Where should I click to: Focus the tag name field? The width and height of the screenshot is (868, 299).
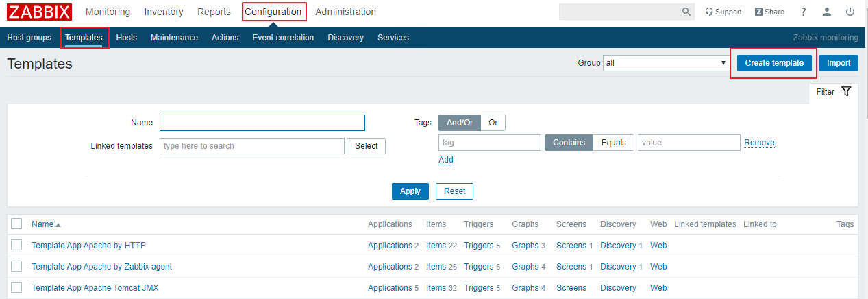pyautogui.click(x=490, y=143)
